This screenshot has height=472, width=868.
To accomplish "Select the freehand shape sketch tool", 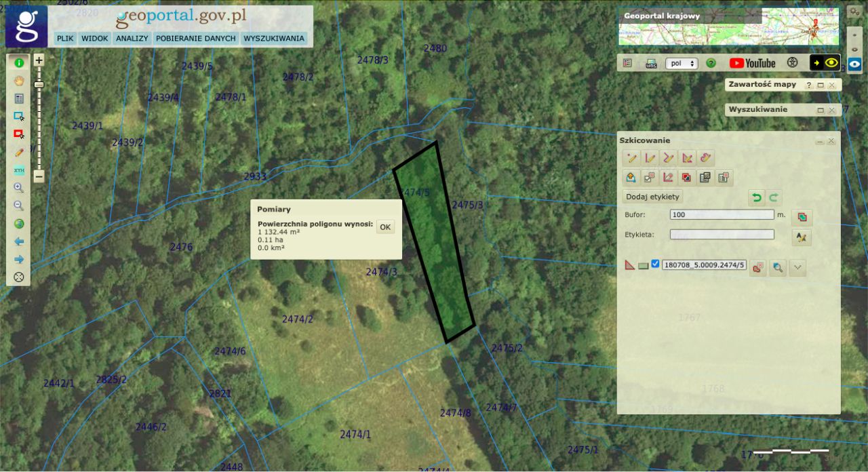I will (x=706, y=158).
